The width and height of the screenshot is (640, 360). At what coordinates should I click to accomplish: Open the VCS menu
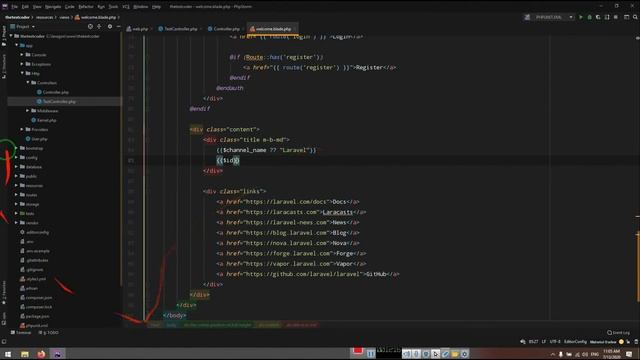click(x=126, y=7)
